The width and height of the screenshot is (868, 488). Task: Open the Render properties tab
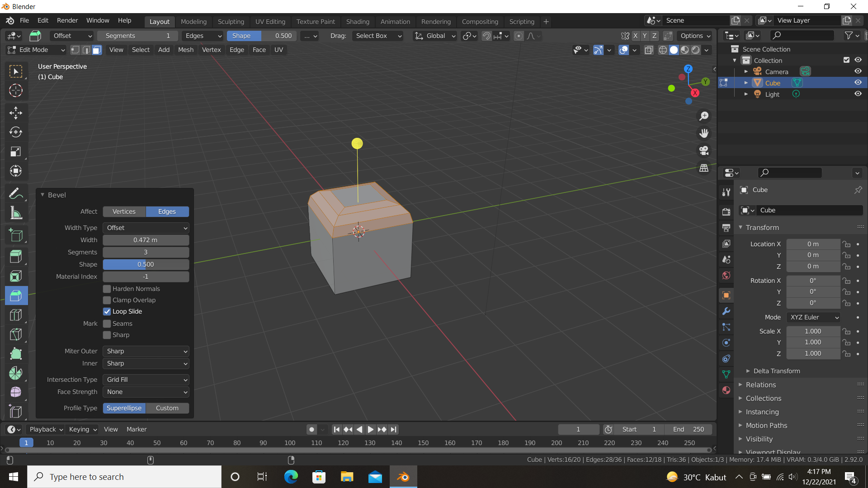726,212
